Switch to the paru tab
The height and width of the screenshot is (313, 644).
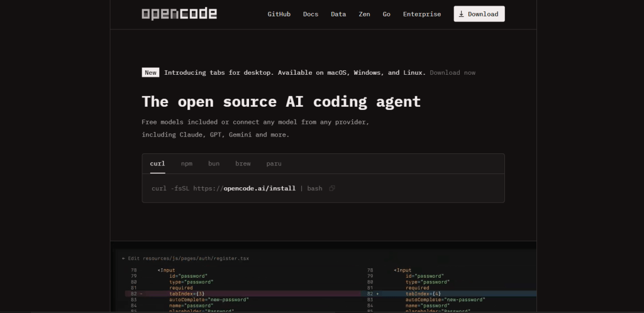click(274, 163)
